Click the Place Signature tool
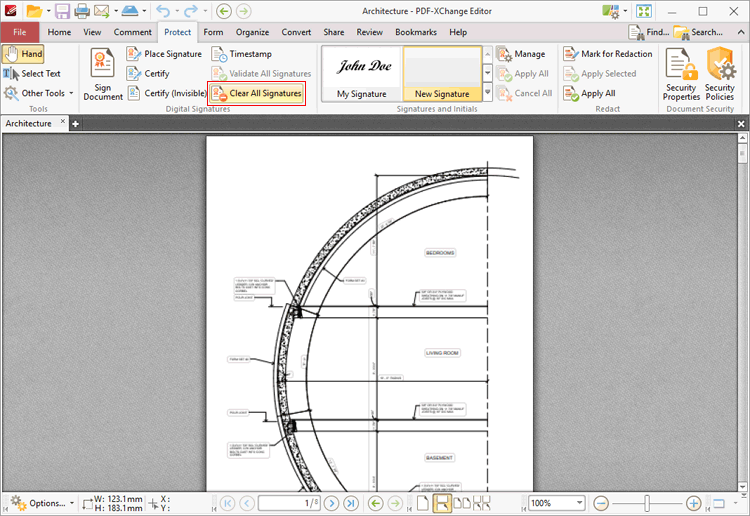This screenshot has width=750, height=516. pos(164,54)
